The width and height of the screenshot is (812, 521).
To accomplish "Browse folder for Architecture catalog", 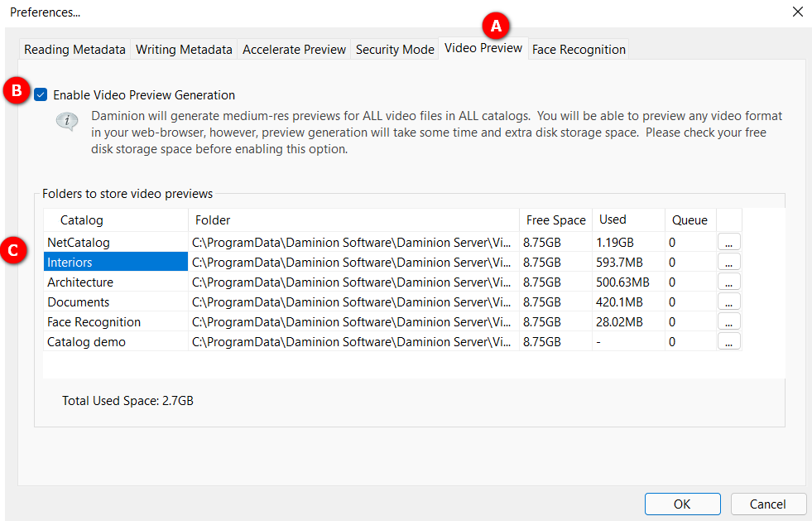I will (x=728, y=282).
